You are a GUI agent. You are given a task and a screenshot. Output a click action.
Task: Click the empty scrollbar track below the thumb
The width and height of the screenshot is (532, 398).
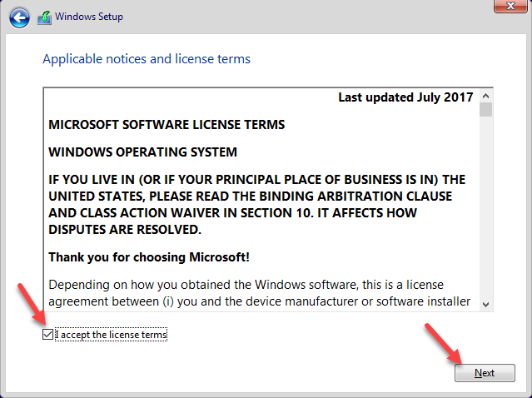[x=485, y=208]
